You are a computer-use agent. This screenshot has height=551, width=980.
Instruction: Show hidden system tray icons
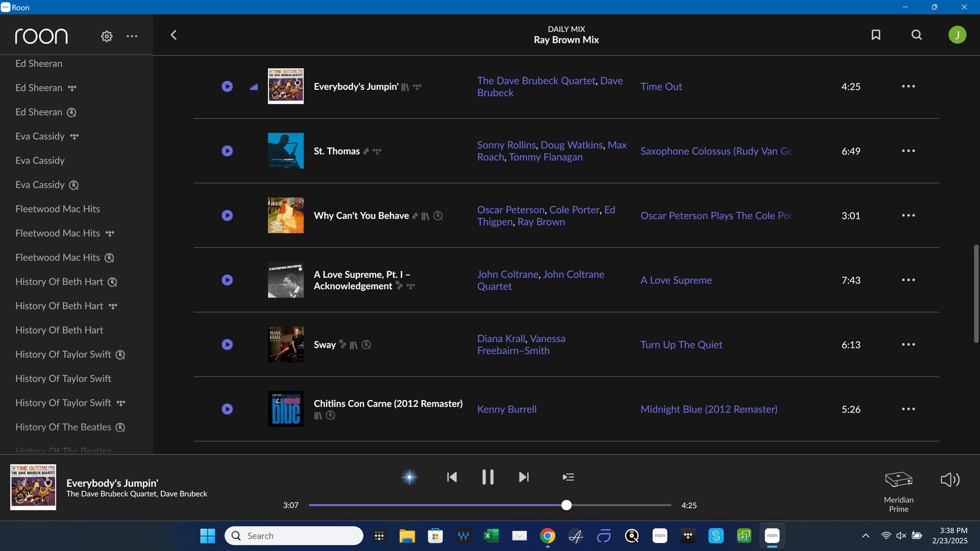[866, 536]
